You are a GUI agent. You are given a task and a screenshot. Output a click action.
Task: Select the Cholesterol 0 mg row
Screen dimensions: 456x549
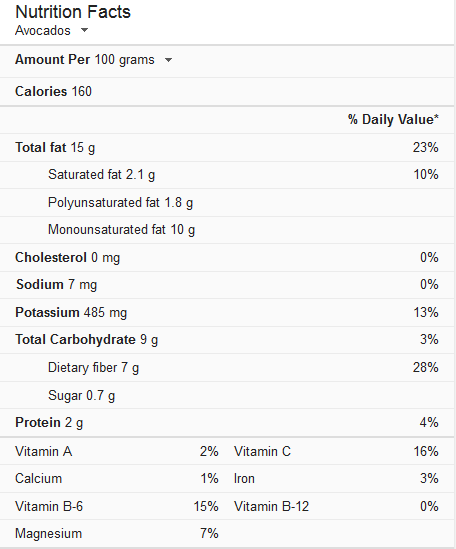[x=227, y=257]
